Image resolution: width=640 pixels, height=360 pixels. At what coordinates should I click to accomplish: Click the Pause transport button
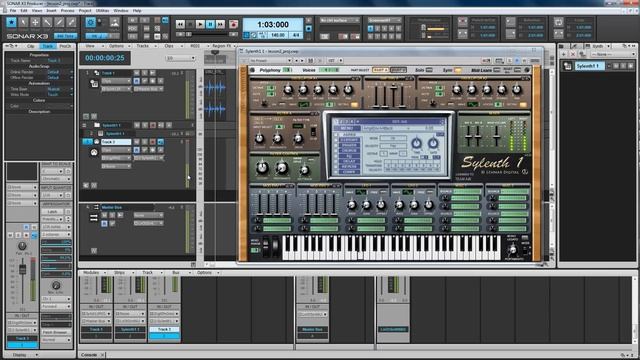tap(210, 24)
